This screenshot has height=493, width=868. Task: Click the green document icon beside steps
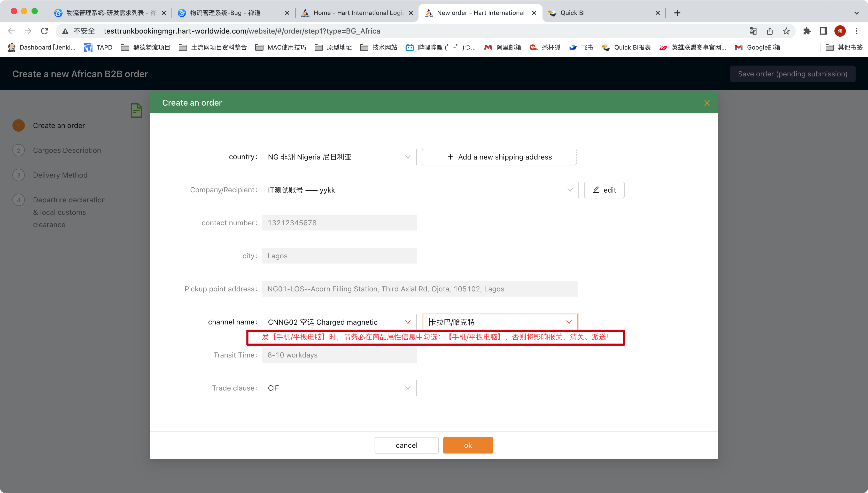coord(136,111)
